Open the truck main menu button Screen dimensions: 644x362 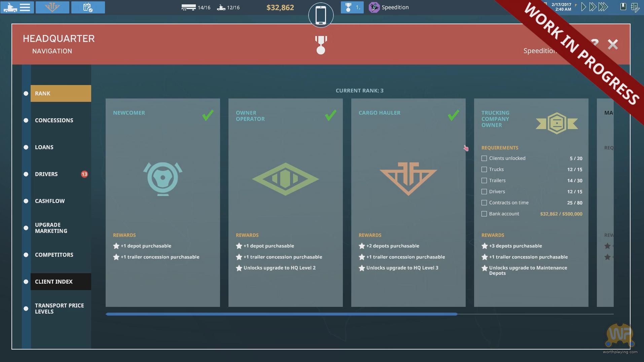click(17, 7)
